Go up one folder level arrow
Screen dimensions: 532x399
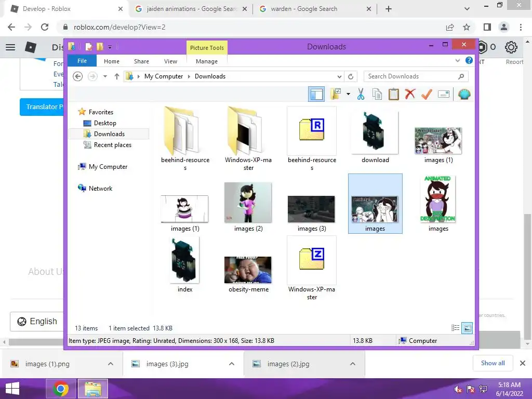click(x=117, y=76)
